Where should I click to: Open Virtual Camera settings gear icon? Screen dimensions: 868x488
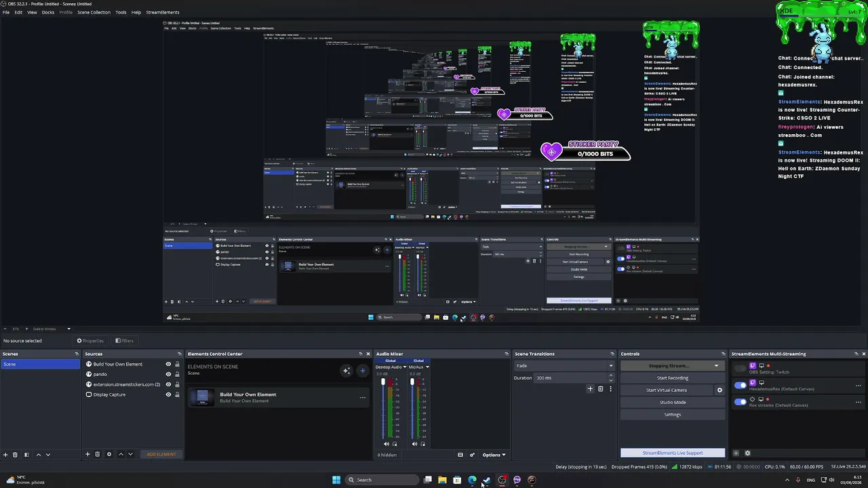click(719, 390)
